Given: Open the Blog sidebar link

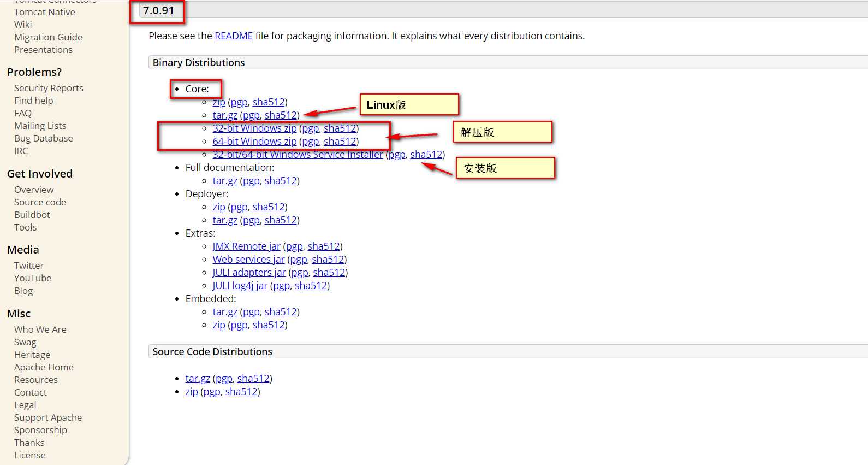Looking at the screenshot, I should [x=23, y=291].
